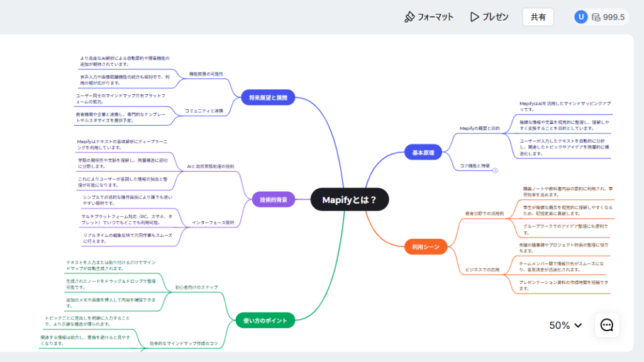644x362 pixels.
Task: Select the 技術的背景 branch node
Action: coord(274,200)
